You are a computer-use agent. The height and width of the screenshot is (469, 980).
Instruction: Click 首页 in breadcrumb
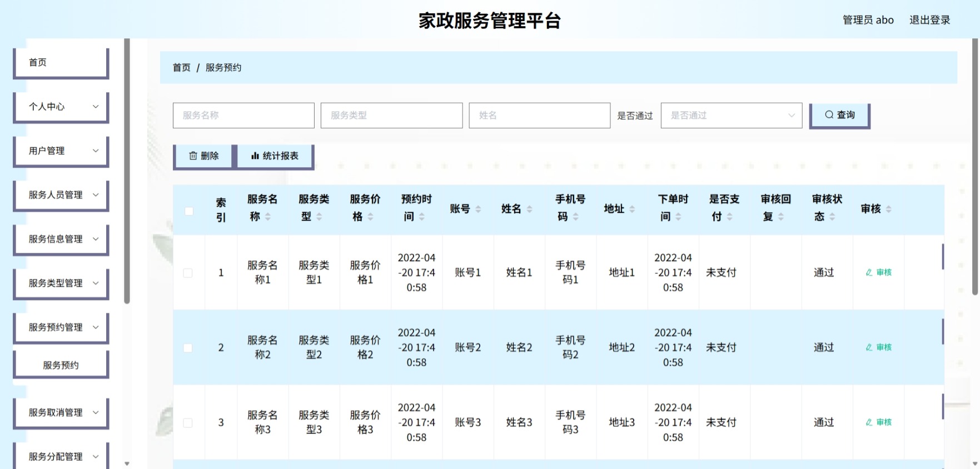[x=182, y=68]
